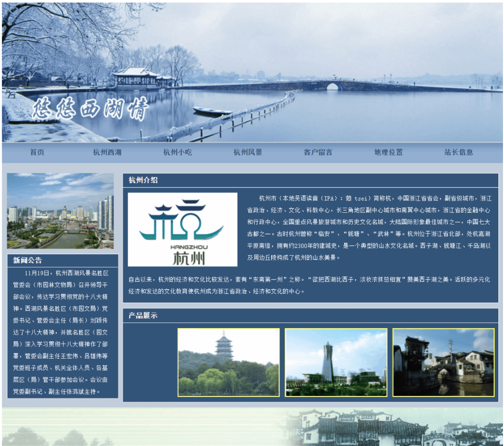Click the 产品展示 section heading
The width and height of the screenshot is (504, 446).
(143, 315)
